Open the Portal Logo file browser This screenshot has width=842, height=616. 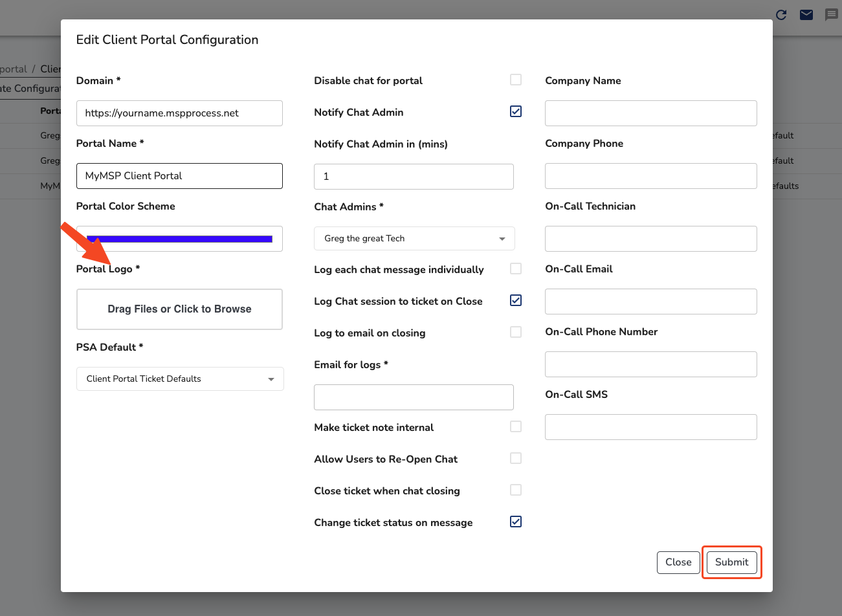point(179,309)
